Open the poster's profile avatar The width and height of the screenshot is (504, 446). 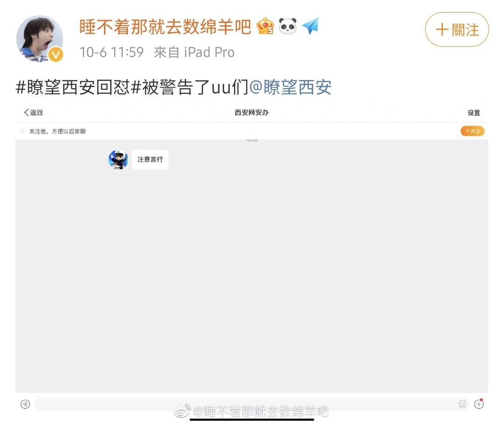[40, 39]
